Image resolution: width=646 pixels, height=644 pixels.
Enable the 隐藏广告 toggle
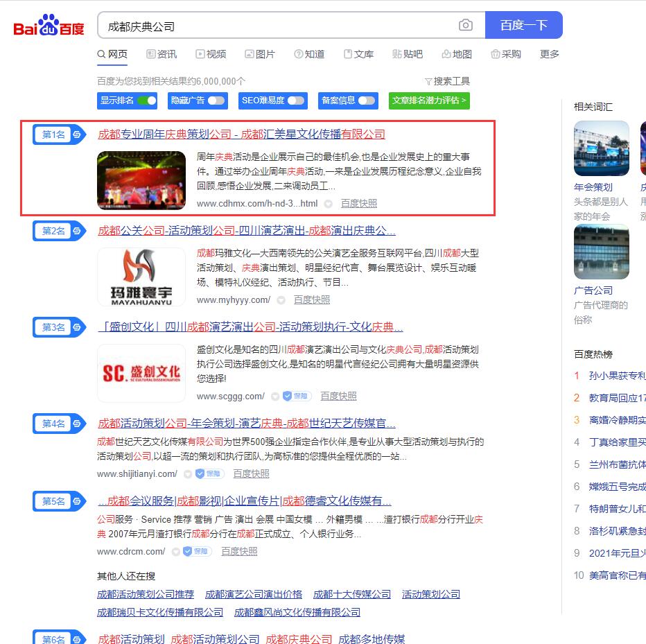216,101
